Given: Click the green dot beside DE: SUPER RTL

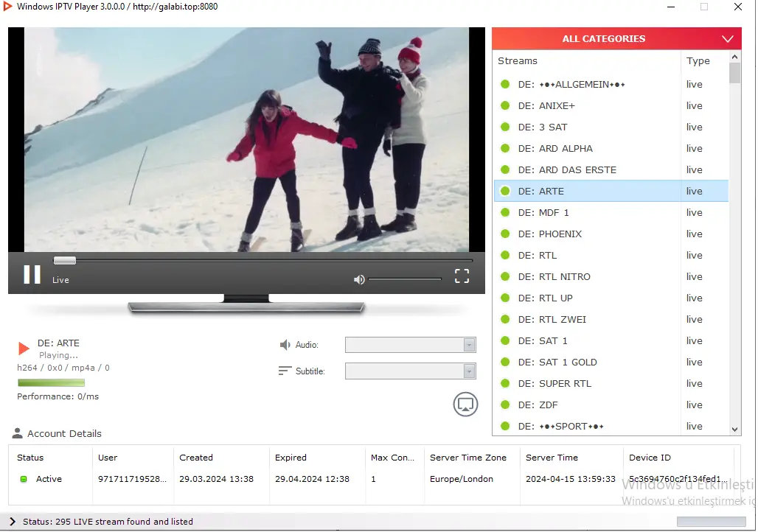Looking at the screenshot, I should 505,383.
